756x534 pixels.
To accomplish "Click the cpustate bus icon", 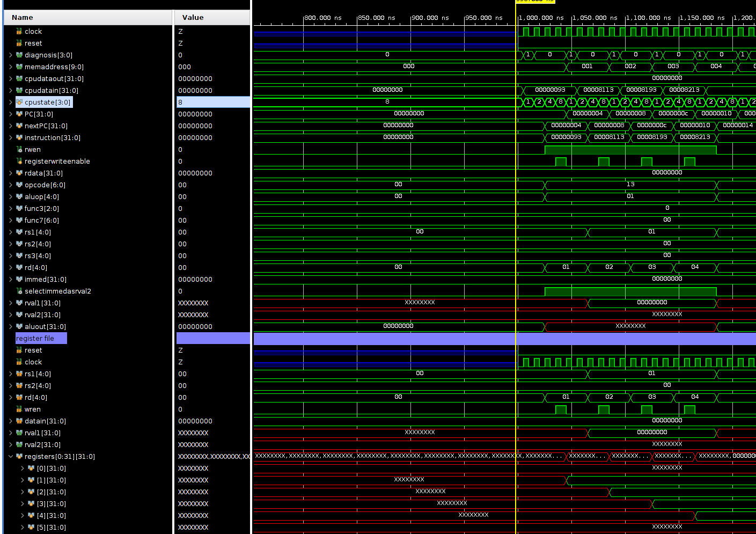I will pos(19,102).
